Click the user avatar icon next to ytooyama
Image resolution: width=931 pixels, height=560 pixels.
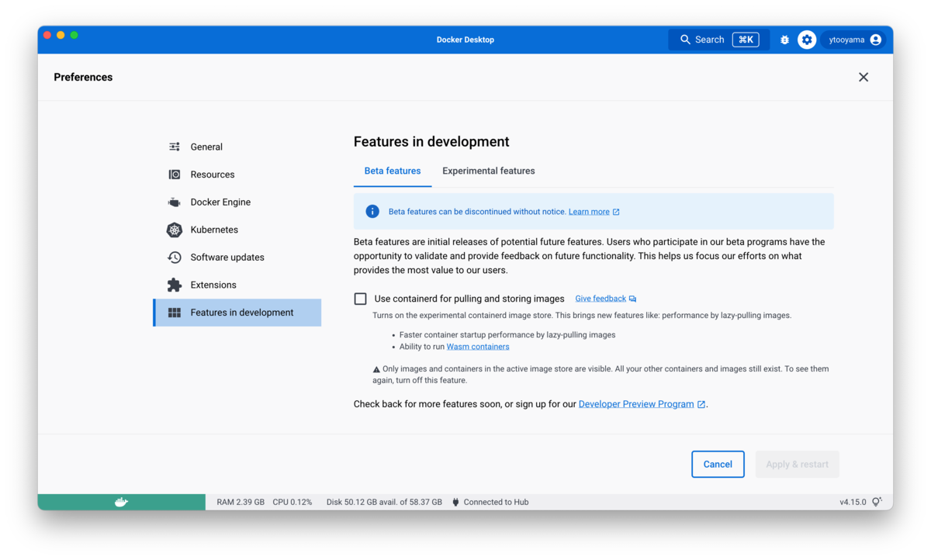click(876, 40)
